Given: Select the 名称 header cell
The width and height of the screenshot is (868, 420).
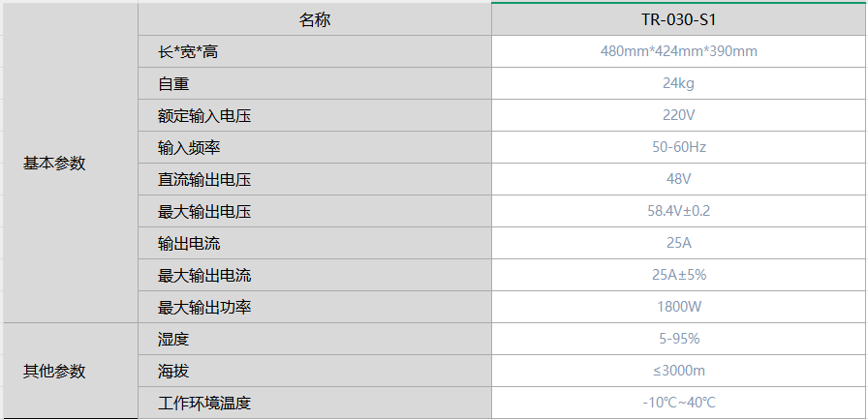Looking at the screenshot, I should click(x=314, y=19).
